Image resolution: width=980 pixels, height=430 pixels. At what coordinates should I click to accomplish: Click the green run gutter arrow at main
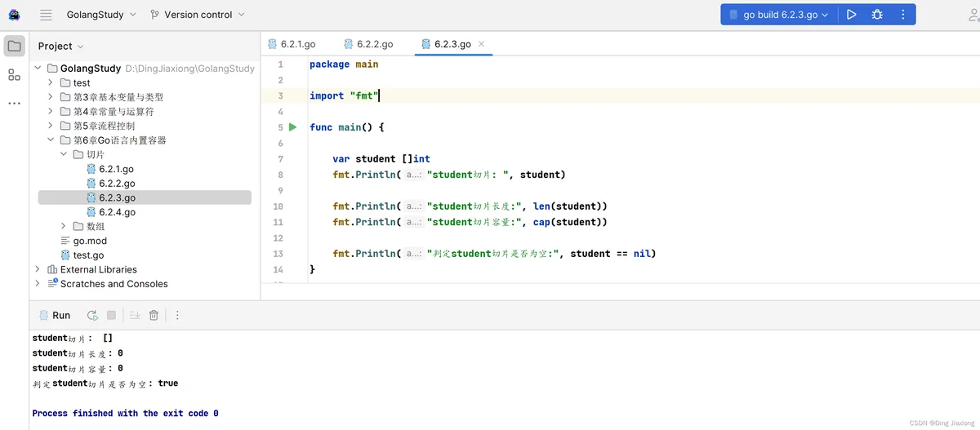coord(293,127)
